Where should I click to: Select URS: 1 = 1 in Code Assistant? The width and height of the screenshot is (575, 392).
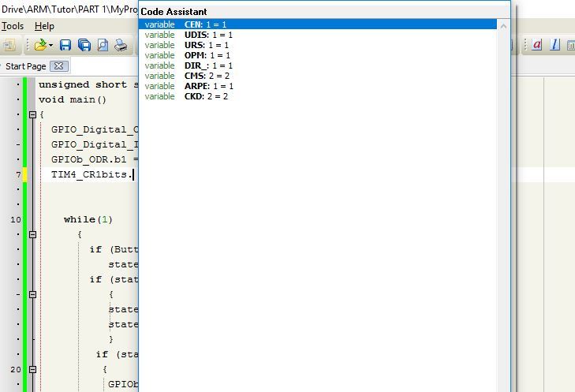(318, 45)
